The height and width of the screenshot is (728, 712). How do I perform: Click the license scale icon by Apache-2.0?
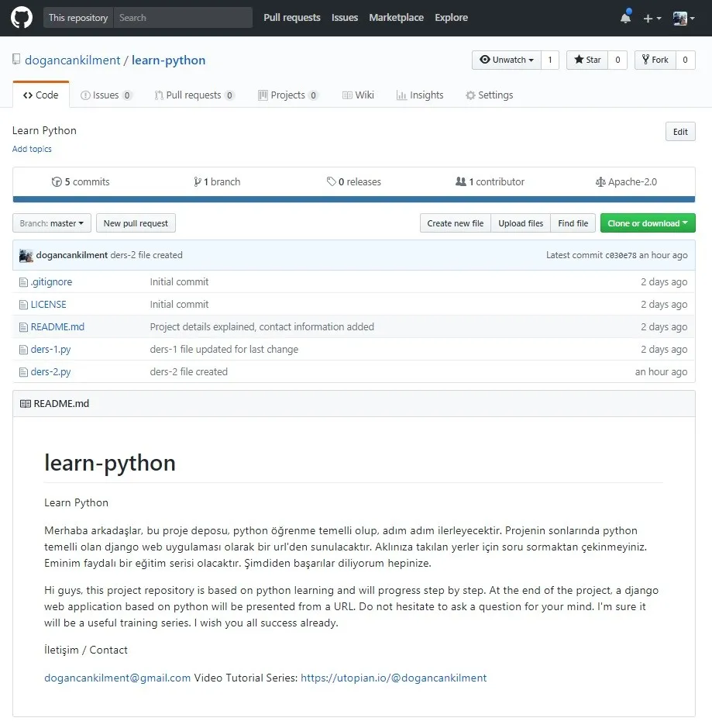coord(600,182)
